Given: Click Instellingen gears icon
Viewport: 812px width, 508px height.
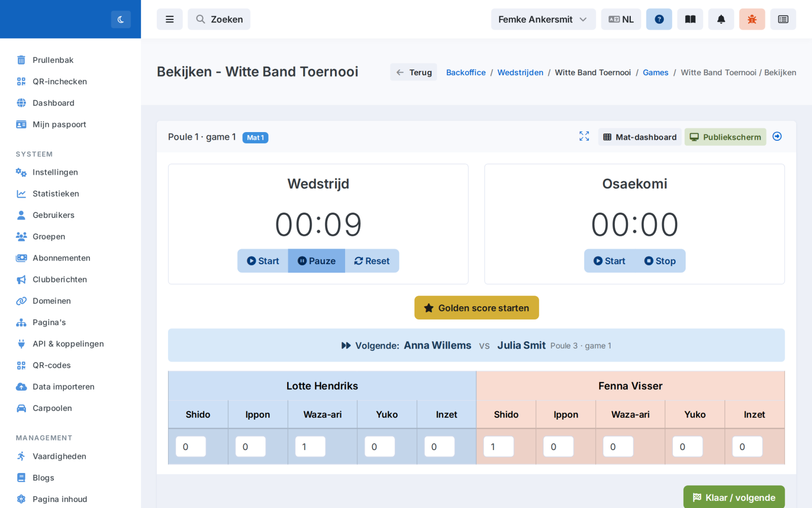Looking at the screenshot, I should [21, 172].
